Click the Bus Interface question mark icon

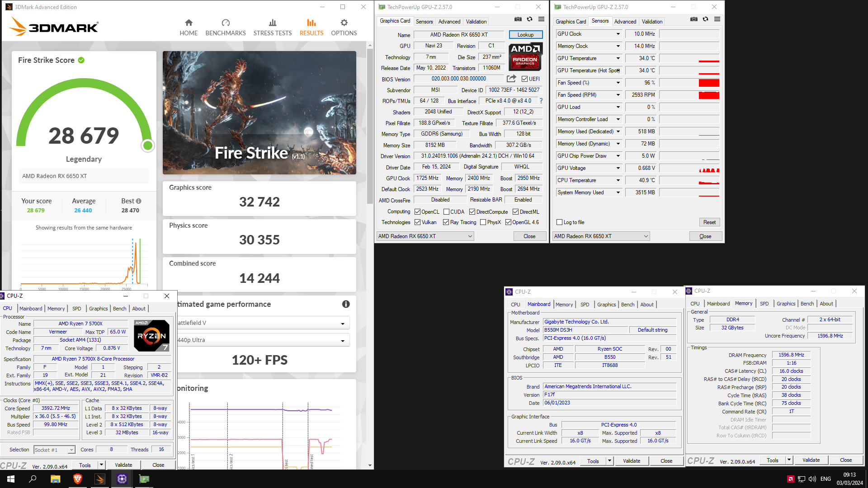[541, 101]
